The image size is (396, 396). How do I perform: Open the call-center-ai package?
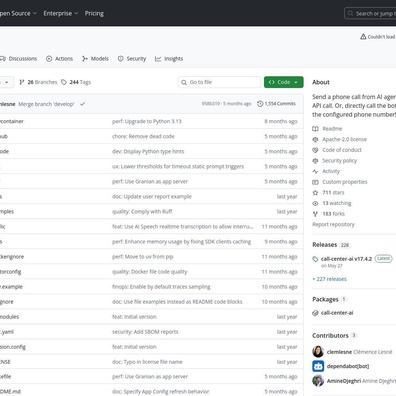[x=337, y=313]
